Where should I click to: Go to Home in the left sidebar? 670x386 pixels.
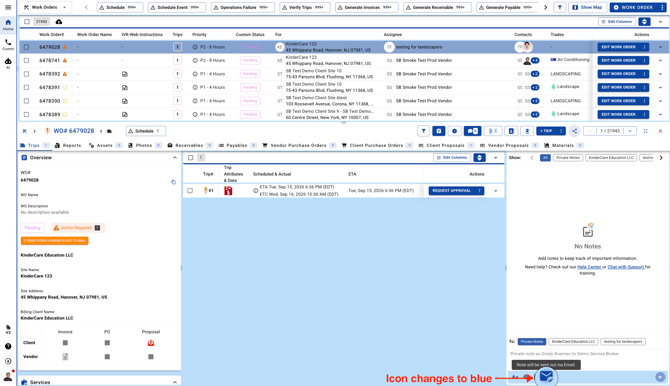[x=8, y=25]
